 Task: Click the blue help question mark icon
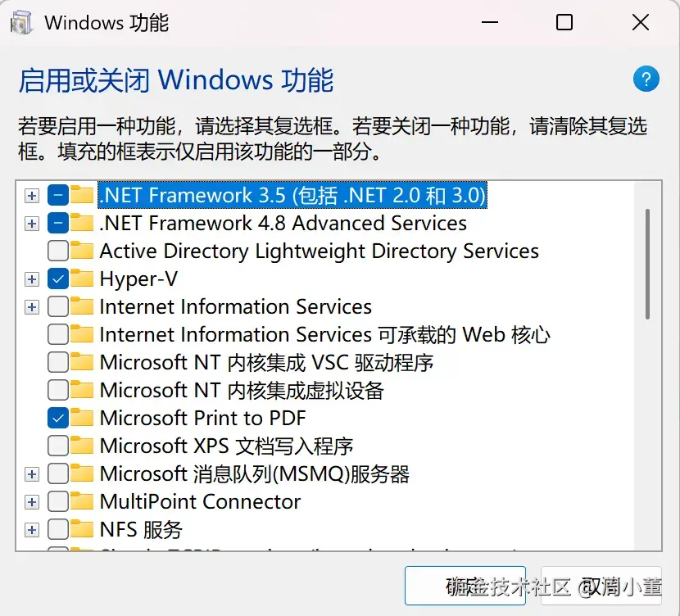(646, 79)
